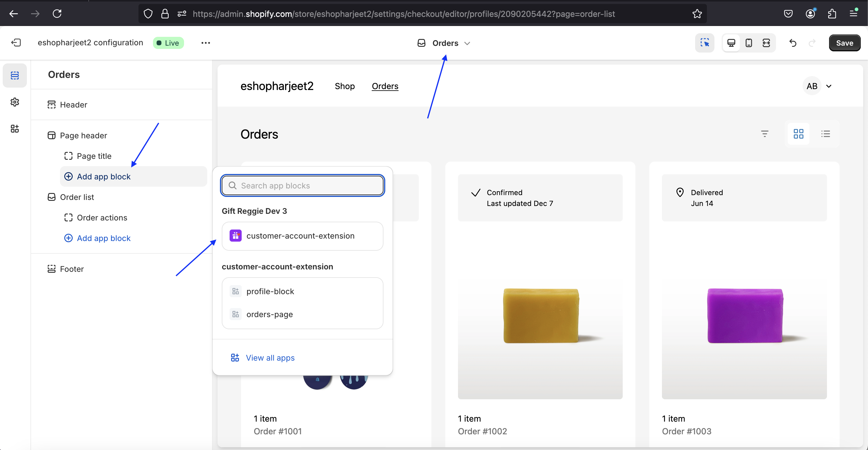
Task: Undo the last change
Action: coord(793,43)
